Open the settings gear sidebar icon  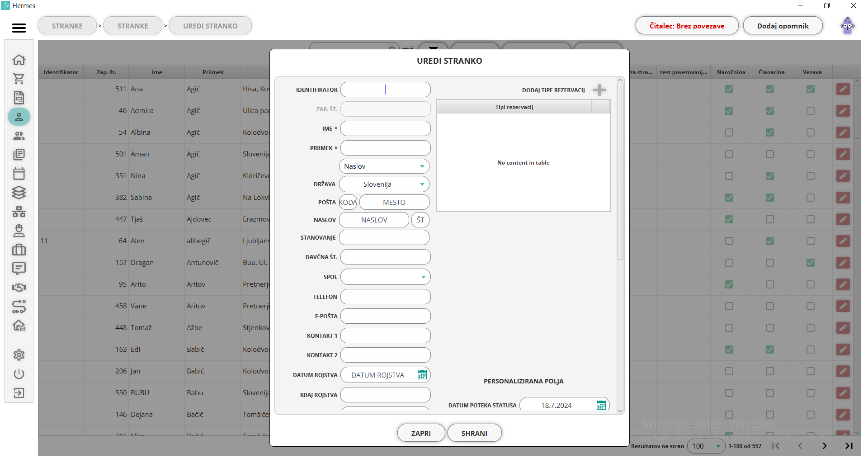pyautogui.click(x=19, y=355)
